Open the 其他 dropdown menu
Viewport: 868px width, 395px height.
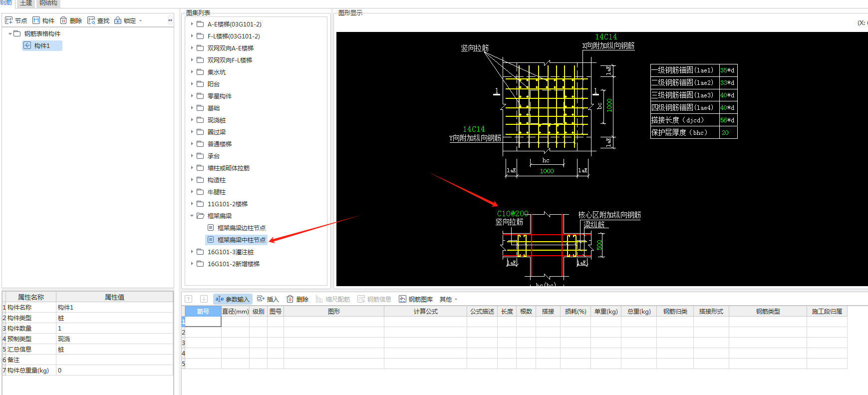click(448, 299)
